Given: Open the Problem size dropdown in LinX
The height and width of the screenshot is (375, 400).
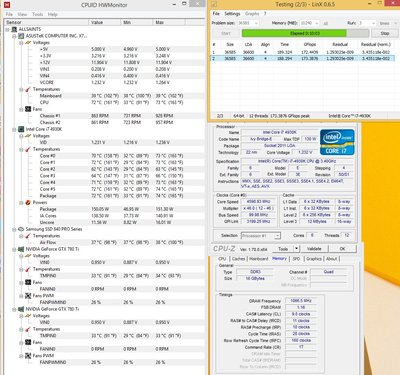Looking at the screenshot, I should tap(256, 23).
